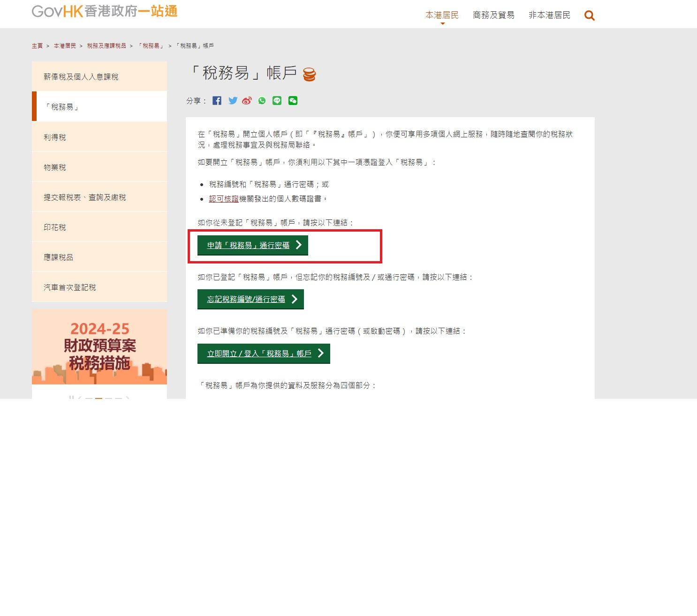This screenshot has width=697, height=616.
Task: Go back a slide with previous arrow
Action: pos(80,398)
